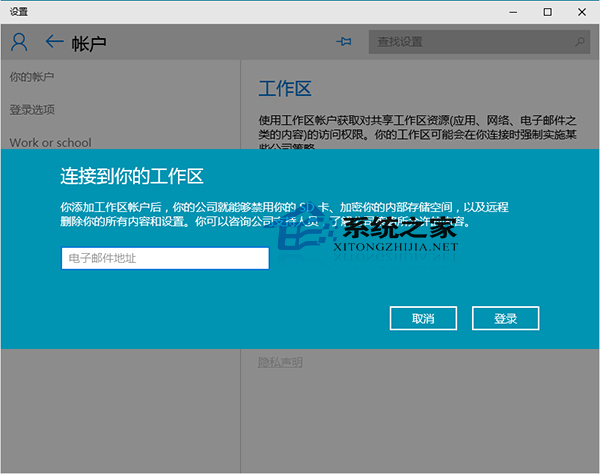Viewport: 600px width, 474px height.
Task: Click the 设置 title bar text
Action: 19,11
